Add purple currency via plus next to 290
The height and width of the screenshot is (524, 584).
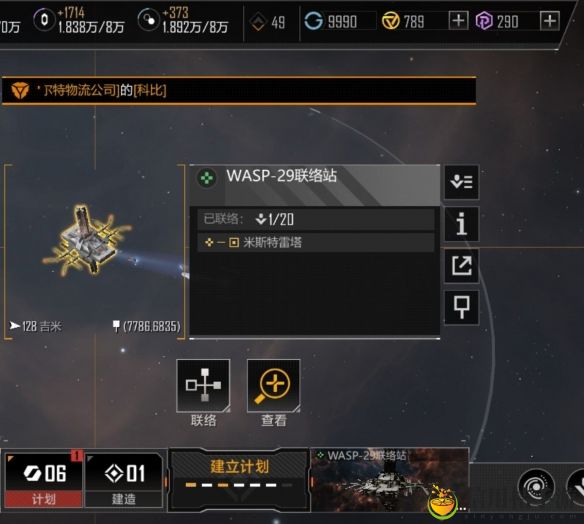[x=550, y=20]
